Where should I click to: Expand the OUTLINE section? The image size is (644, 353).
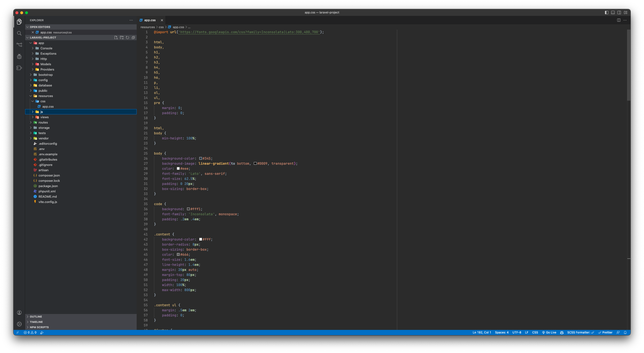pos(36,317)
